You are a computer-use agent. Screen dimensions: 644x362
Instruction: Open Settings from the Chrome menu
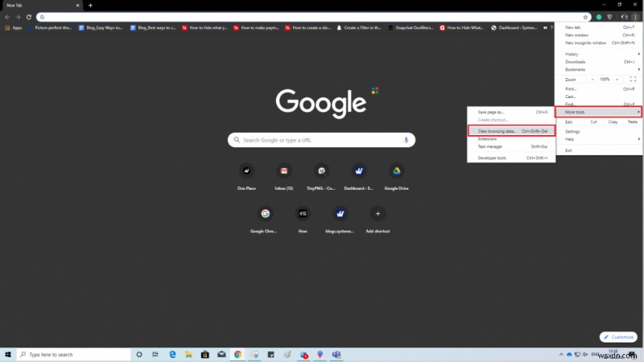[599, 131]
